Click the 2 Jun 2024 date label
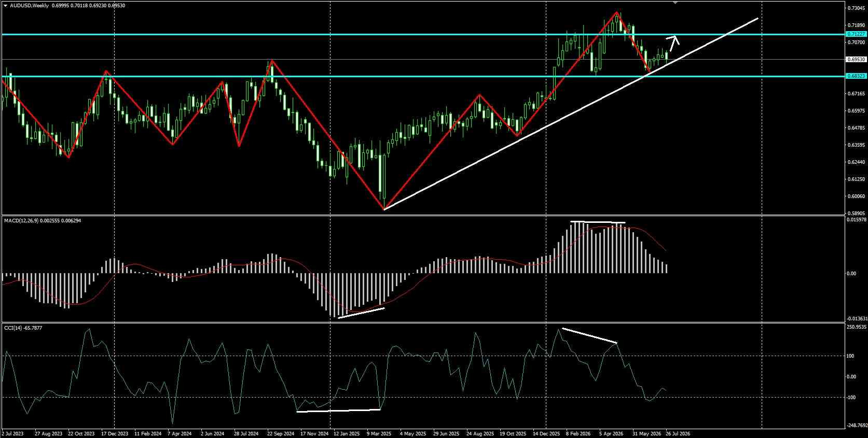The image size is (868, 438). [212, 433]
